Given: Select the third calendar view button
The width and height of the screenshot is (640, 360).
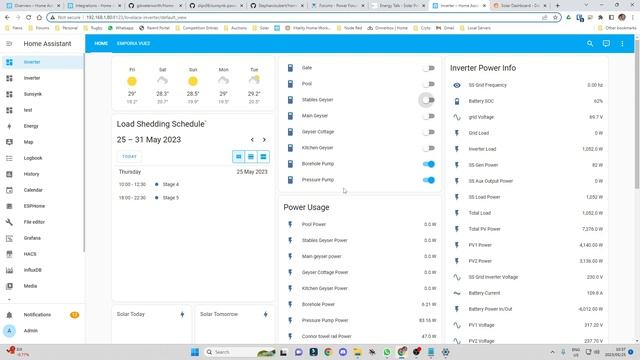Looking at the screenshot, I should (263, 157).
